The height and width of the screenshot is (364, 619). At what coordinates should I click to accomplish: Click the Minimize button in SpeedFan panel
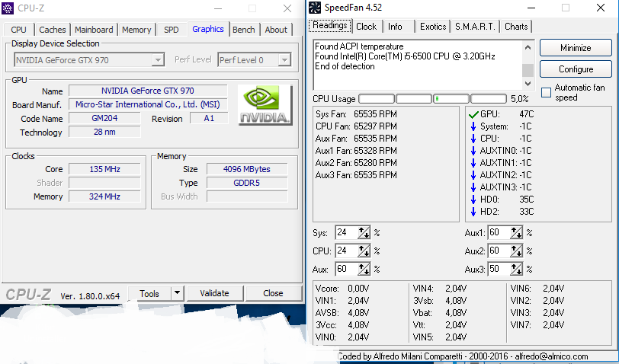coord(576,48)
